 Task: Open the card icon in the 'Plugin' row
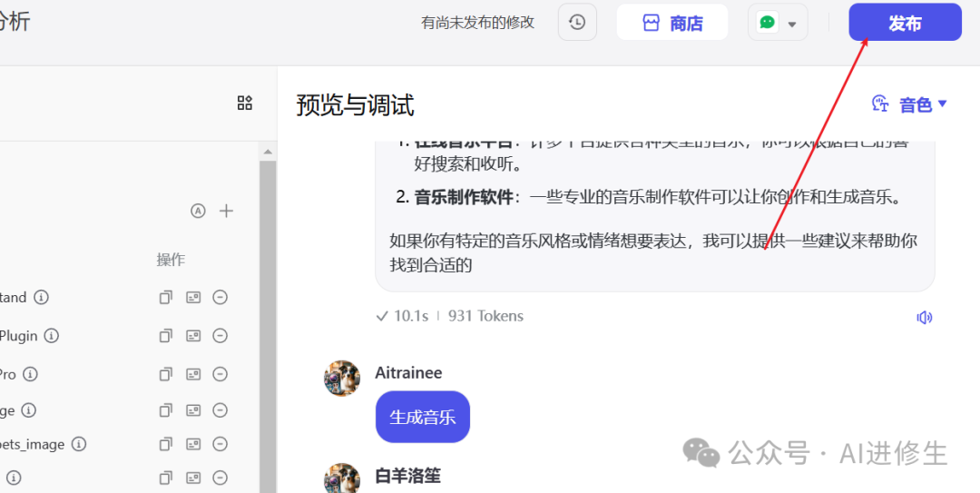click(x=193, y=337)
